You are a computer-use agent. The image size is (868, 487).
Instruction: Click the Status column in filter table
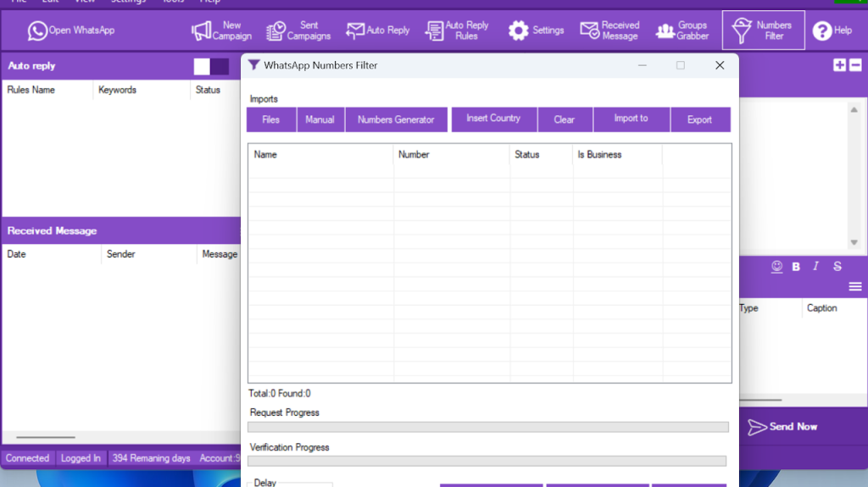tap(541, 154)
